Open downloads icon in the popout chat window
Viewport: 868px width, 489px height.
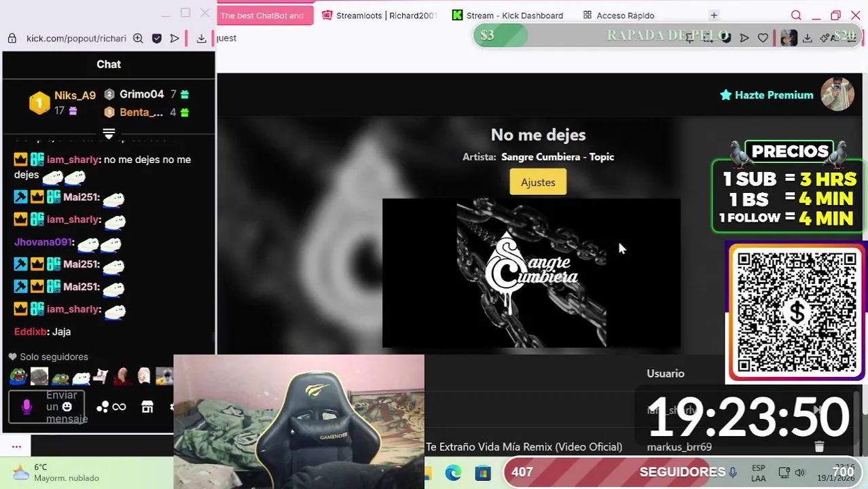(x=202, y=39)
